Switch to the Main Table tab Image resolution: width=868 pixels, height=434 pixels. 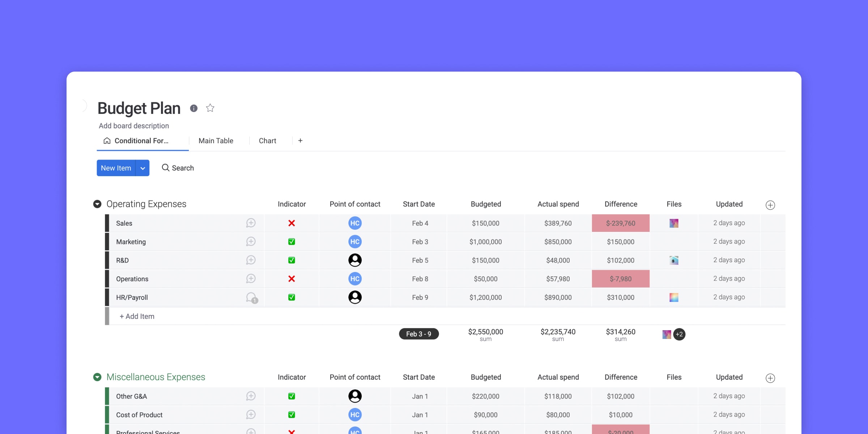[216, 140]
